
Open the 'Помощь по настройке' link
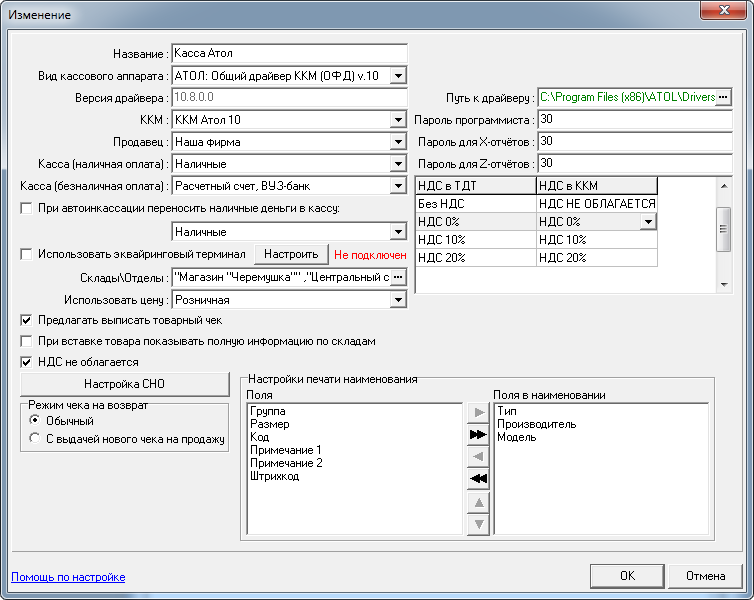(x=68, y=577)
